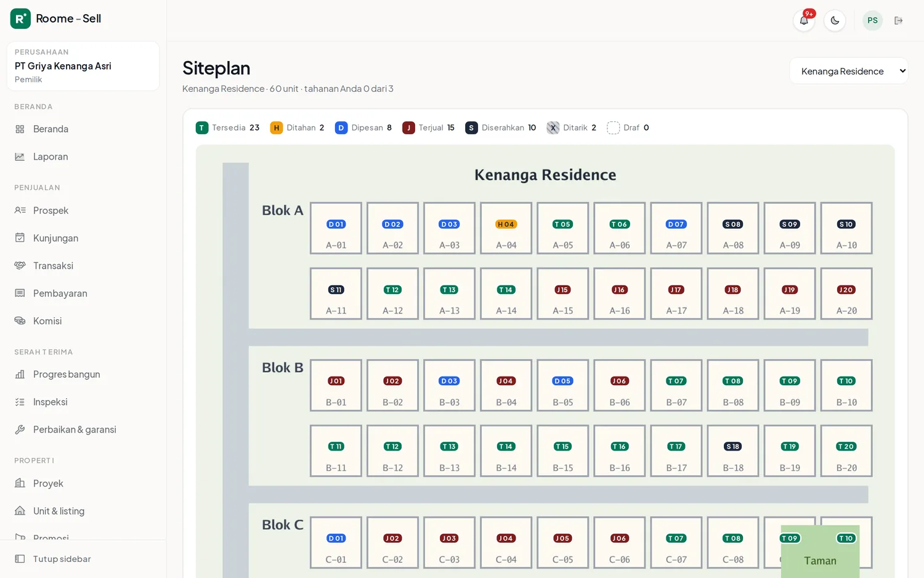
Task: Expand the PT Griya Kenanga Asri company card
Action: coord(83,66)
